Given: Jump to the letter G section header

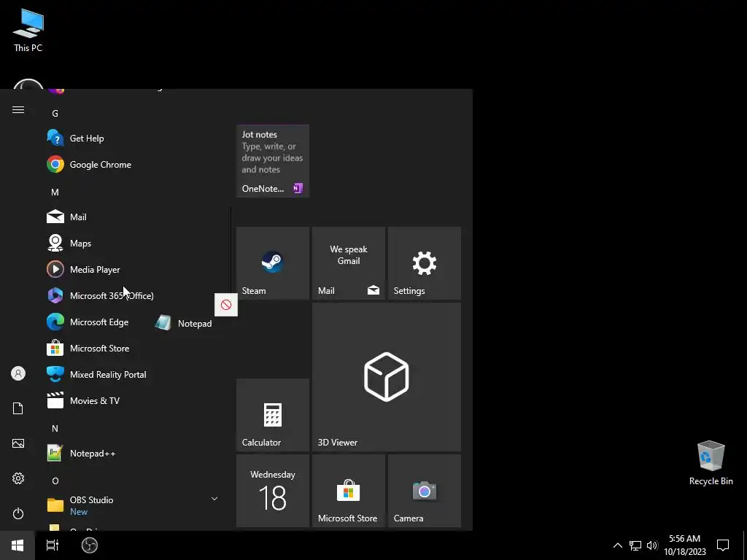Looking at the screenshot, I should [55, 113].
